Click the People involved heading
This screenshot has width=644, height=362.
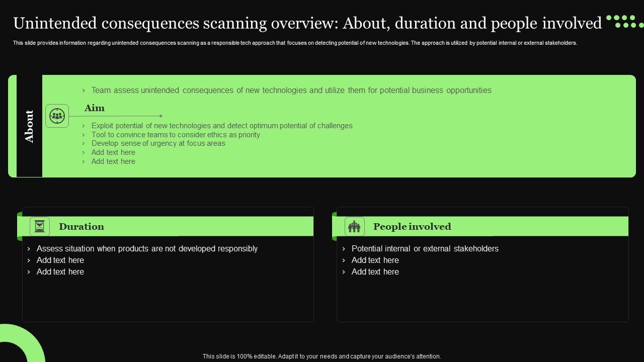412,227
